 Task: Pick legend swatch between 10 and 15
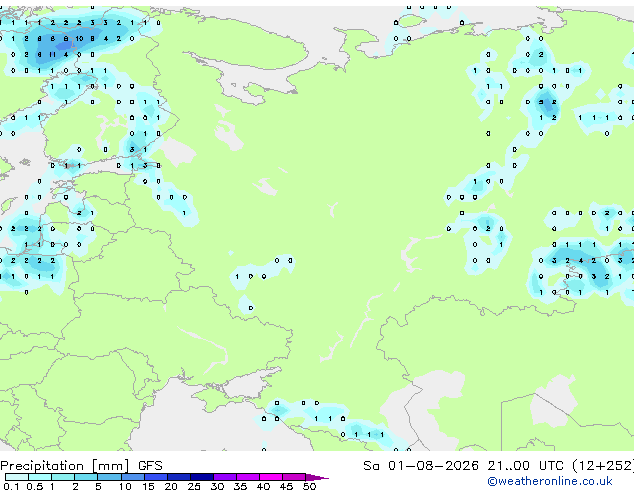[133, 477]
